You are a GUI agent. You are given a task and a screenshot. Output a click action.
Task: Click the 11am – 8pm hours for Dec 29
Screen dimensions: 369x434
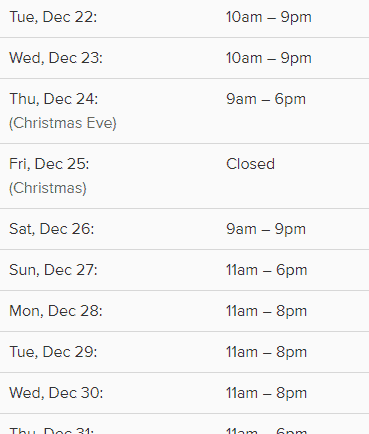tap(266, 352)
